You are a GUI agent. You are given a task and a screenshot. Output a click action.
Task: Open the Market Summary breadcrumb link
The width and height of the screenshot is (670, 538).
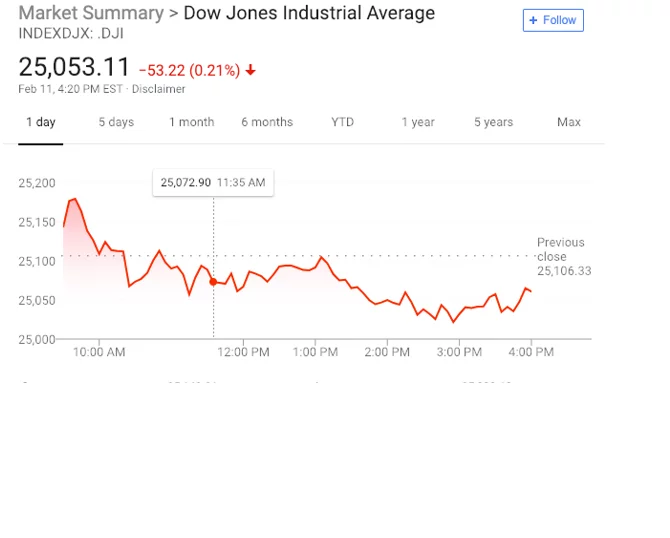[x=91, y=13]
